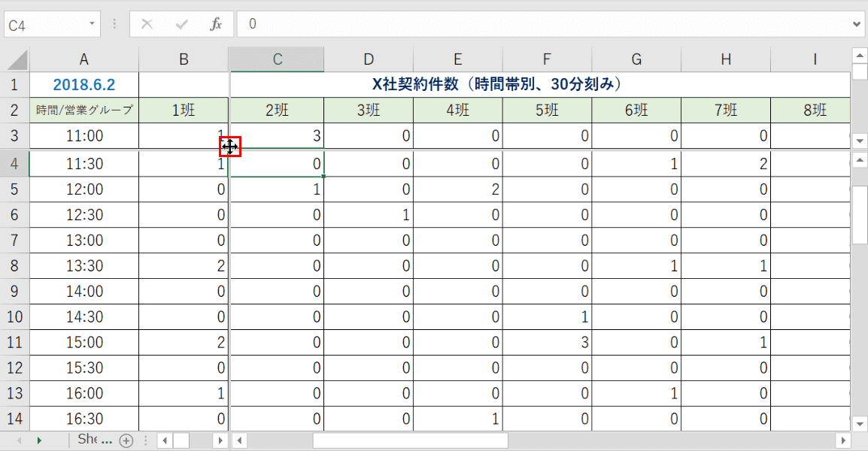The image size is (868, 451).
Task: Select column G header
Action: [636, 59]
